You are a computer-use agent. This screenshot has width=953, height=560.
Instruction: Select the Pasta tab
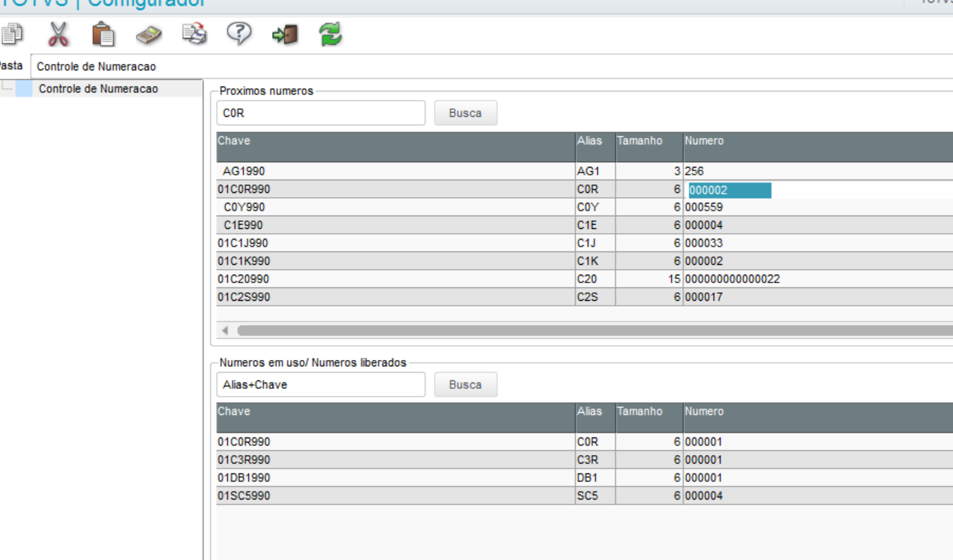tap(11, 66)
